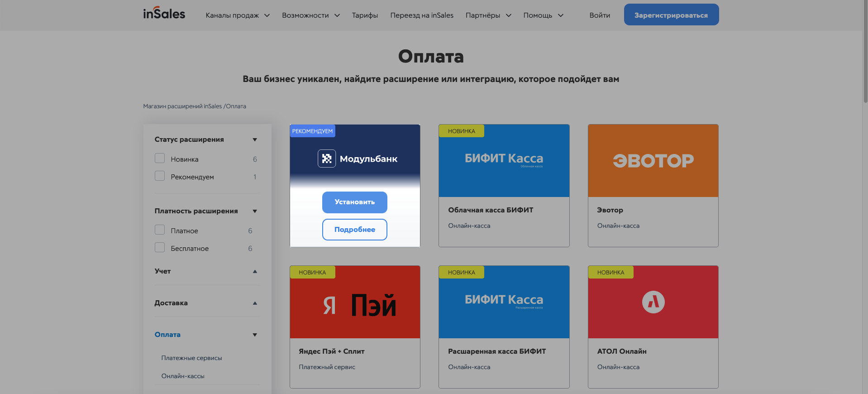The height and width of the screenshot is (394, 868).
Task: Collapse the Платность расширения section arrow
Action: (x=255, y=211)
